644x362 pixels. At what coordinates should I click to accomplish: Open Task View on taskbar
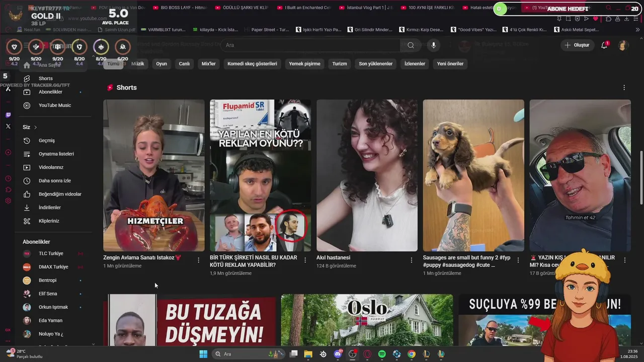point(294,354)
